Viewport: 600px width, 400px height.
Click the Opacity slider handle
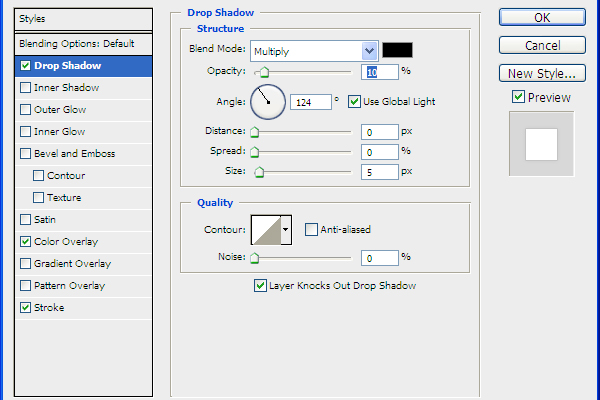tap(264, 72)
